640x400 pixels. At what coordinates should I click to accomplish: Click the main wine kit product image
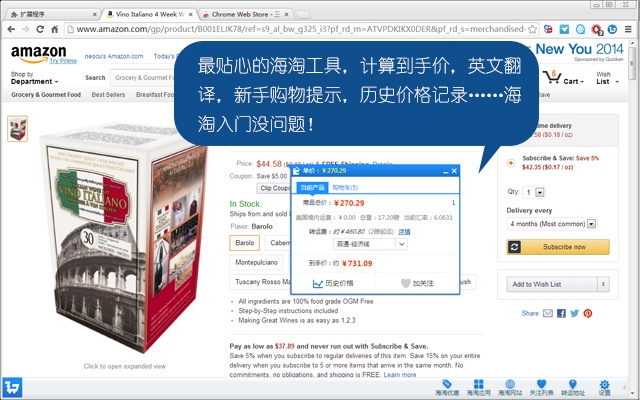[x=123, y=238]
